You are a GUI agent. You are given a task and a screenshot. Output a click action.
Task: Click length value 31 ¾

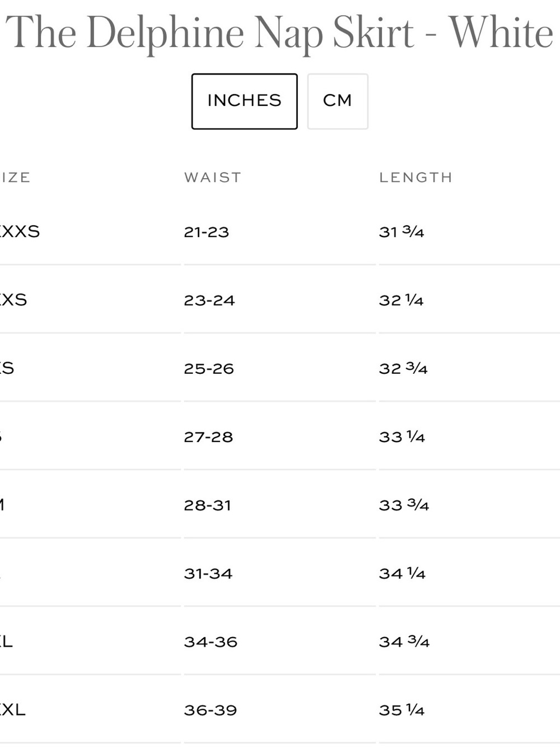click(402, 232)
